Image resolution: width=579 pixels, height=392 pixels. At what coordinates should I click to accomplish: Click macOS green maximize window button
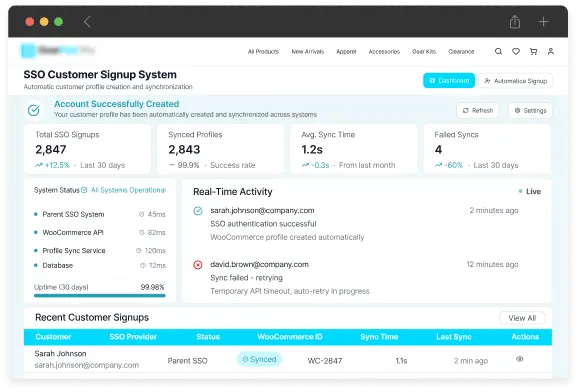pyautogui.click(x=58, y=22)
